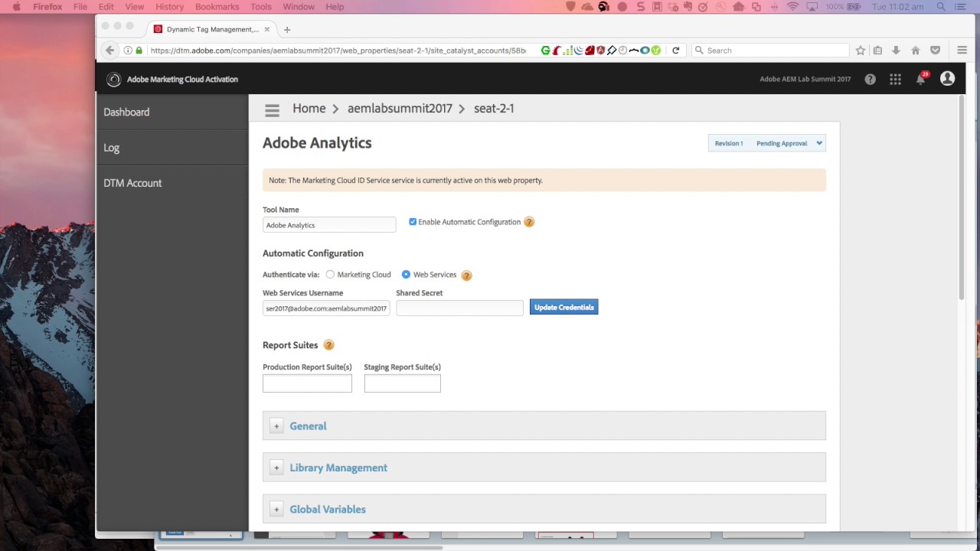The image size is (980, 551).
Task: Focus the Tool Name field
Action: (x=329, y=225)
